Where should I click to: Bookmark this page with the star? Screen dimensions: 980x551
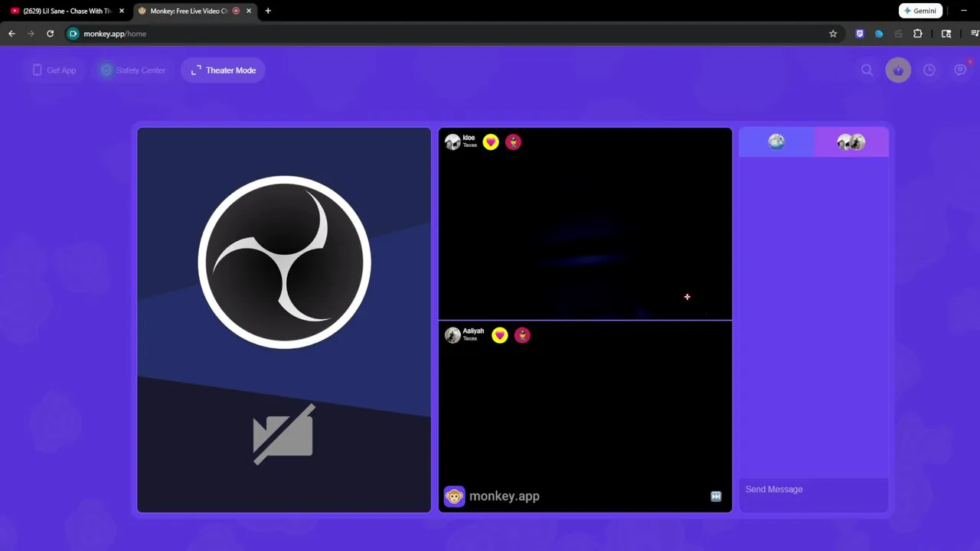coord(833,34)
